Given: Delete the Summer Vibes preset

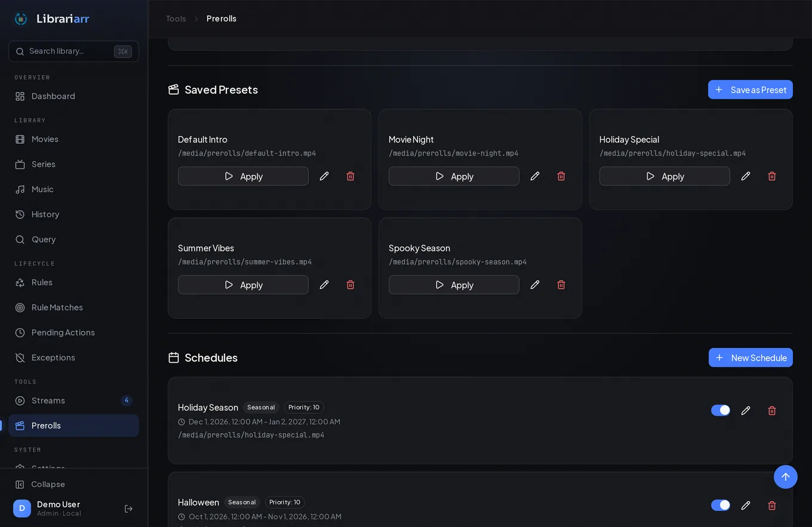Looking at the screenshot, I should [x=350, y=285].
